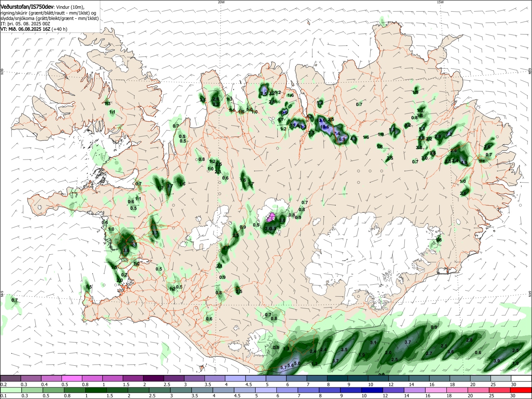This screenshot has height=399, width=532.
Task: Click the Veðurstofan/IS750dev title text
Action: point(27,6)
